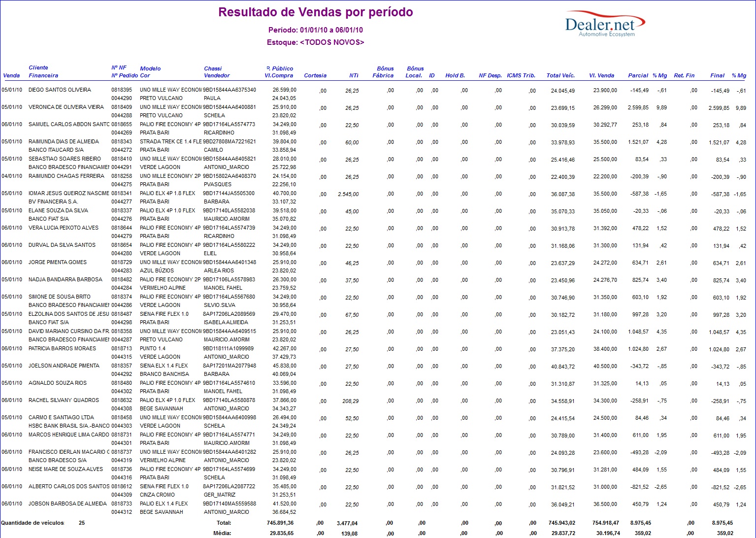Select client CARMO E SANTIAGO LTDA

pos(61,418)
